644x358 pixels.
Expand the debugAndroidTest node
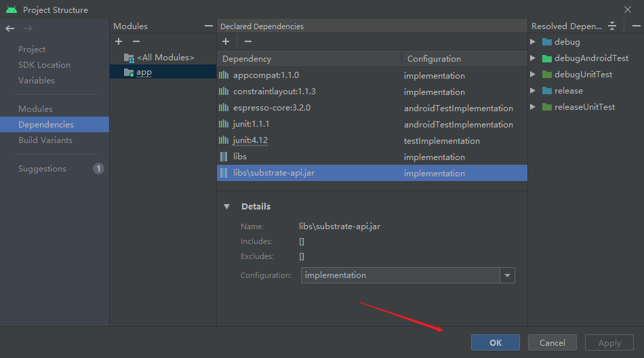click(534, 58)
